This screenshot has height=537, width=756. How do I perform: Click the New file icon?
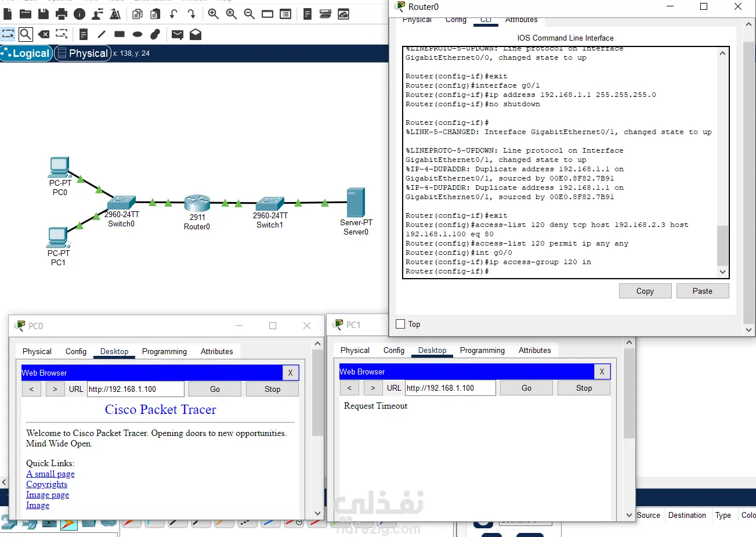point(8,14)
